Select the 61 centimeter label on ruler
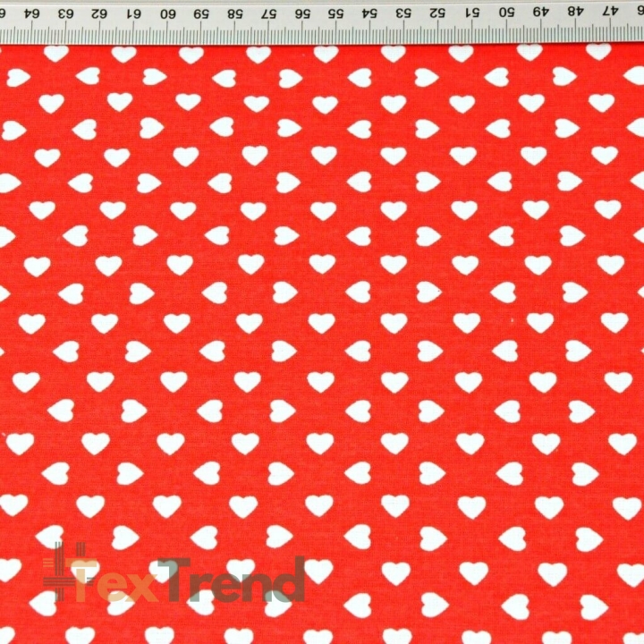The width and height of the screenshot is (644, 644). tap(133, 14)
